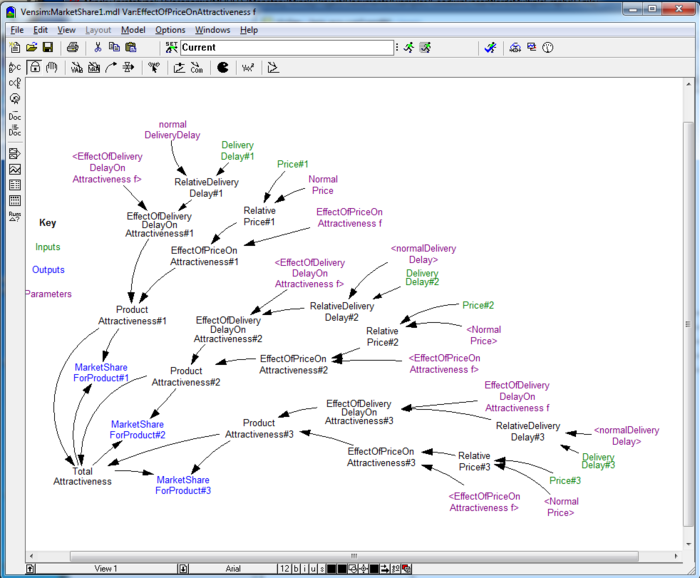700x578 pixels.
Task: Paste with clipboard icon
Action: 131,47
